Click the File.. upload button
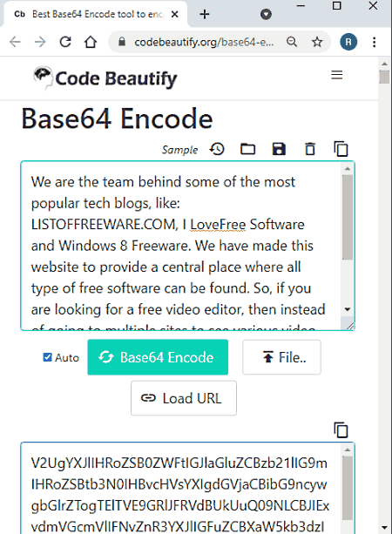 point(281,357)
